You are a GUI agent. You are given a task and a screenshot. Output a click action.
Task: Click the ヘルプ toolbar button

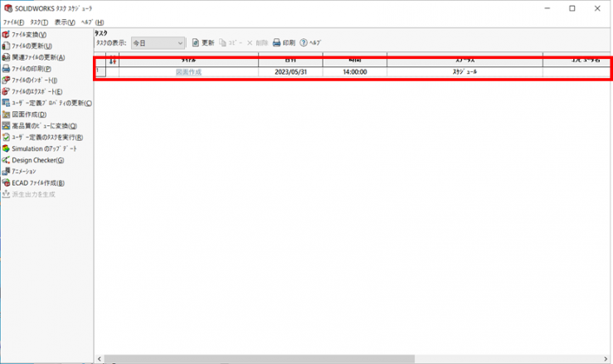(x=310, y=42)
